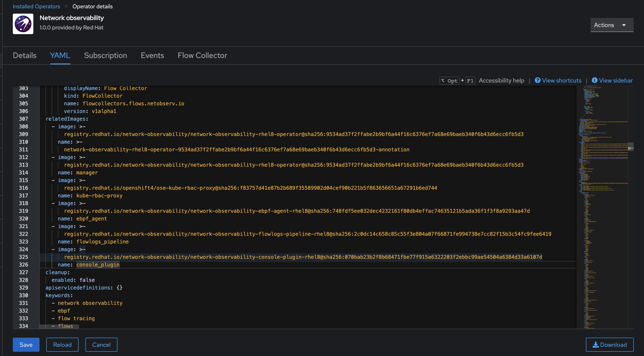This screenshot has height=356, width=644.
Task: Click the Opt keyboard key badge
Action: pyautogui.click(x=449, y=81)
